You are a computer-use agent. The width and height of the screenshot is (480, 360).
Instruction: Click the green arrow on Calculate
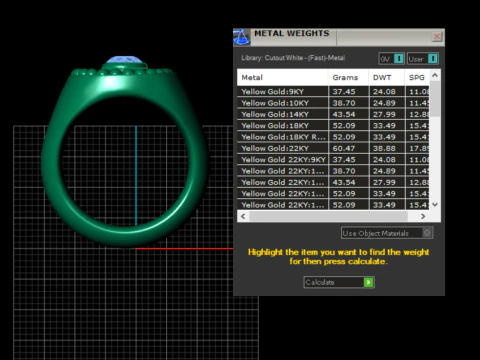pyautogui.click(x=368, y=282)
